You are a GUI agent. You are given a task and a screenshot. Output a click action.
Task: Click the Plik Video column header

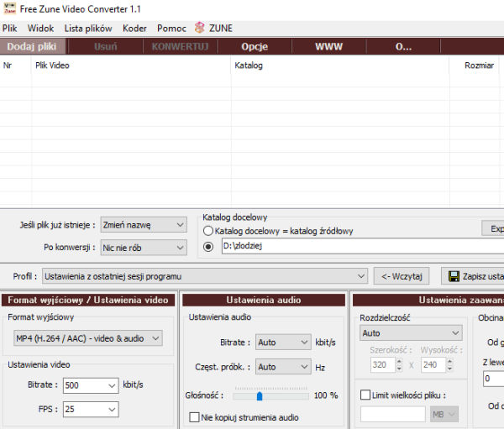[x=131, y=65]
